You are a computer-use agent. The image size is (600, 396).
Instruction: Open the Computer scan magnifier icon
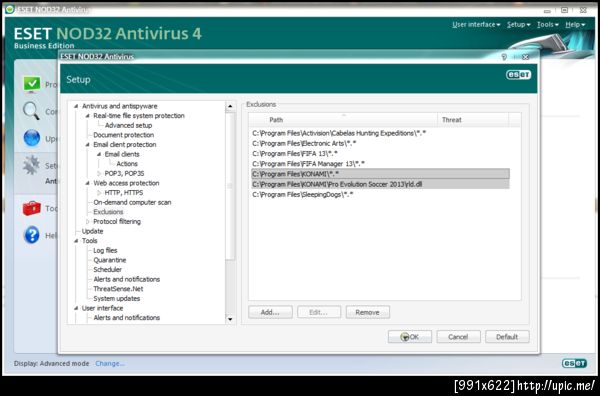[31, 111]
